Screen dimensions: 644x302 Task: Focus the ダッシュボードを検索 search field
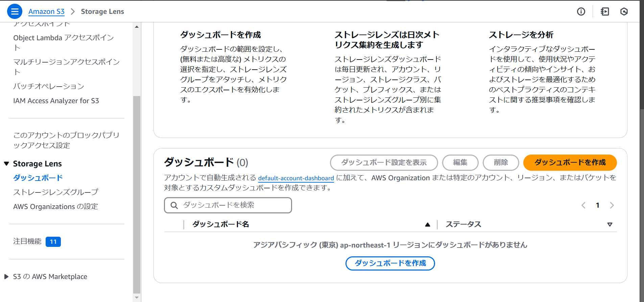tap(228, 205)
